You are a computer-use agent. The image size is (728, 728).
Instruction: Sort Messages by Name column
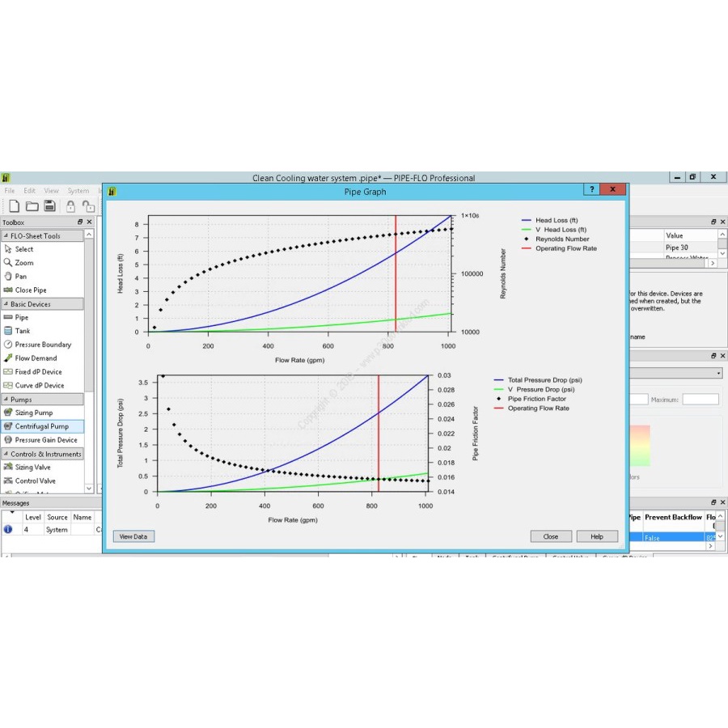pyautogui.click(x=83, y=517)
